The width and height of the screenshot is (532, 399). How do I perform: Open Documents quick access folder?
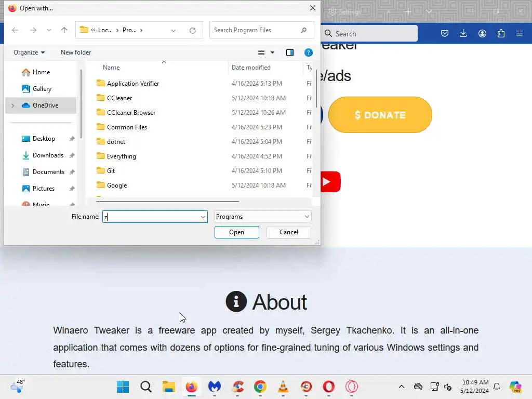tap(48, 172)
